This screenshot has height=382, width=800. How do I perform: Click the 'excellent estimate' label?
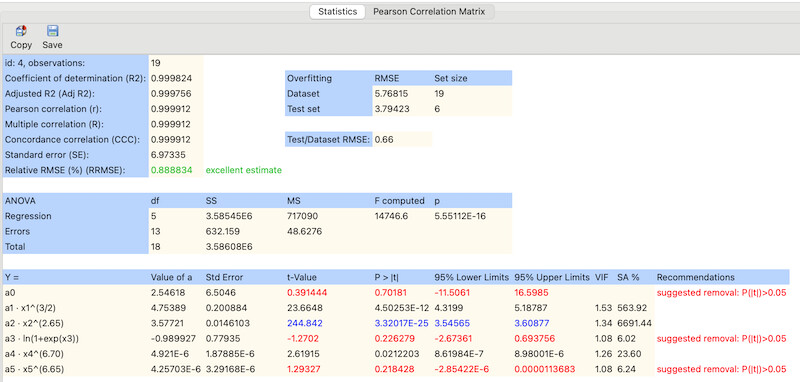pyautogui.click(x=243, y=170)
